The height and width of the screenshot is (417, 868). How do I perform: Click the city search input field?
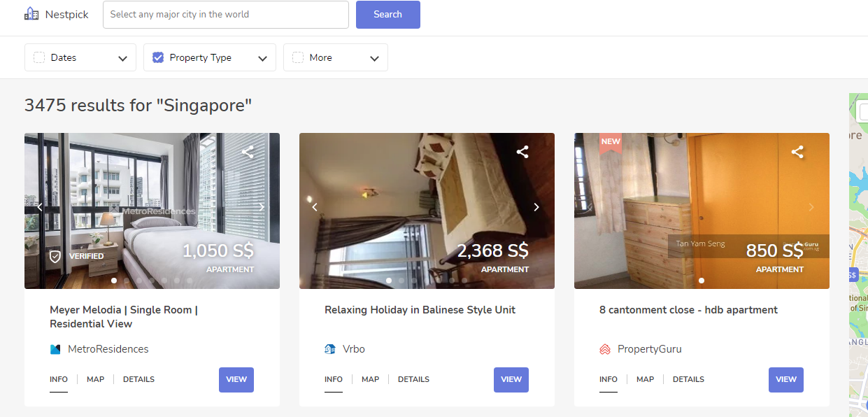225,15
